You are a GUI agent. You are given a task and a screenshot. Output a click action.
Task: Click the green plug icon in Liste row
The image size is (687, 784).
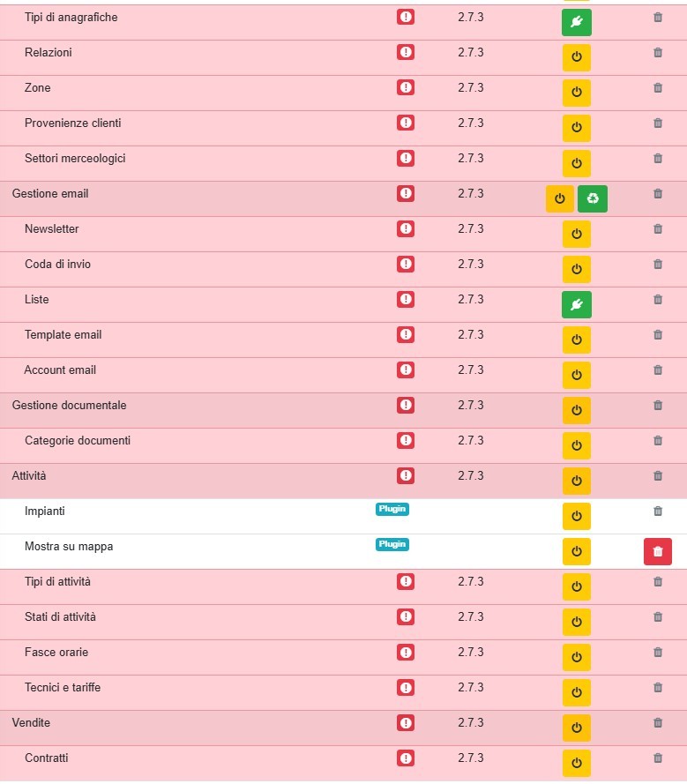pyautogui.click(x=576, y=304)
